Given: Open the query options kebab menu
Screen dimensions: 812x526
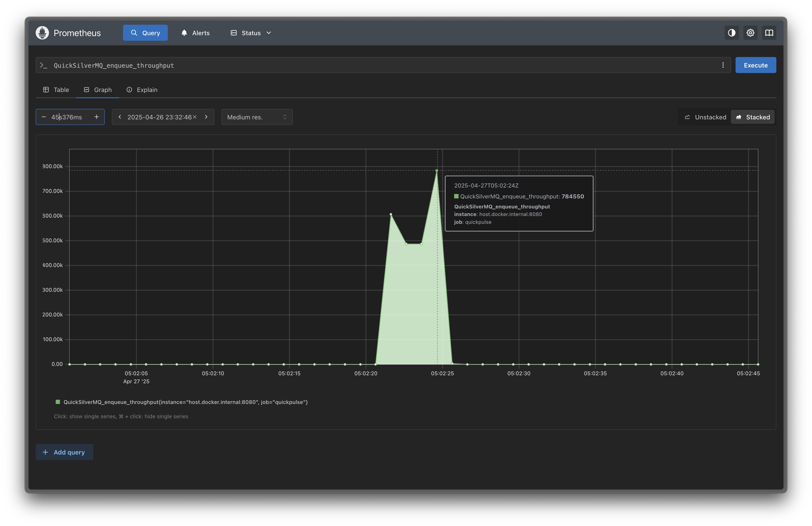Looking at the screenshot, I should point(723,65).
